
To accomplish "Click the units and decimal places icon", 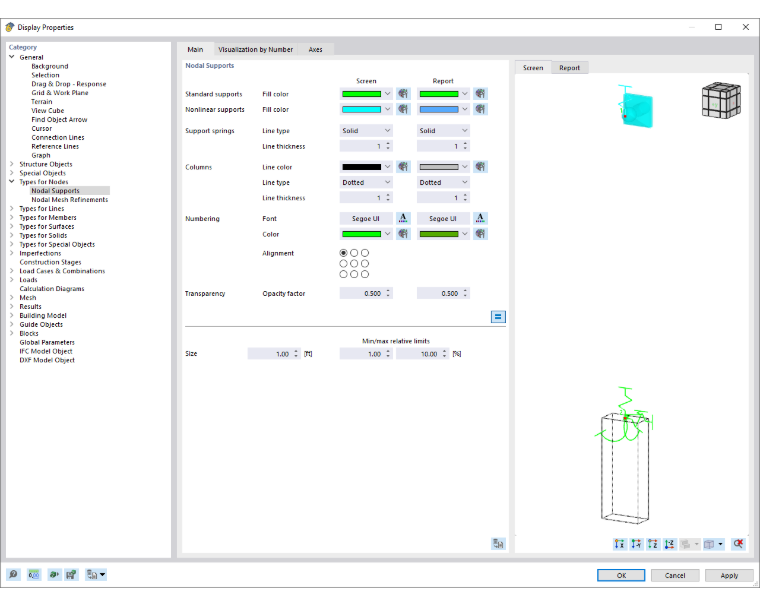I will click(x=33, y=574).
